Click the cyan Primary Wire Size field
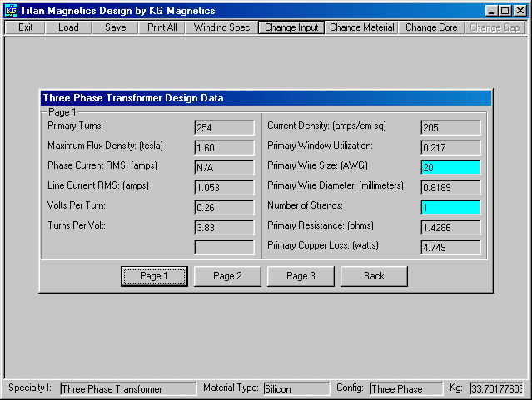Screen dimensions: 532x400 450,168
